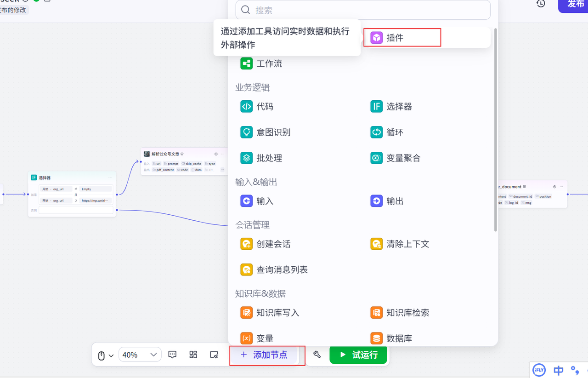Screen dimensions: 588x378
Task: Click the document_id output tag
Action: [x=520, y=196]
